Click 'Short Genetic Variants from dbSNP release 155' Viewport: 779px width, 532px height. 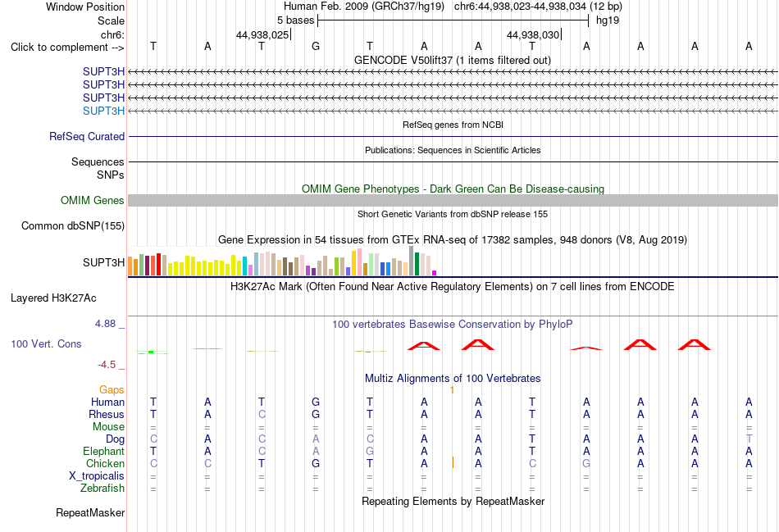coord(453,214)
